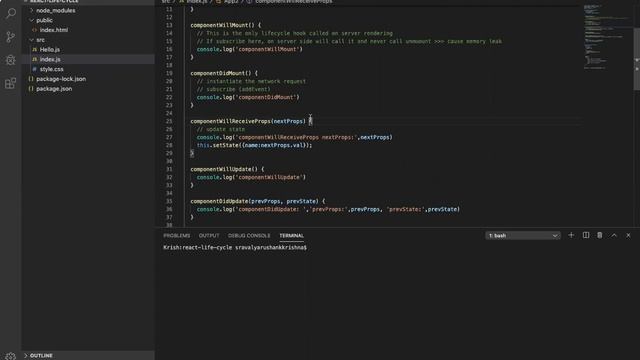Click line number 31 in gutter
Screen dimensions: 640x360
click(169, 169)
